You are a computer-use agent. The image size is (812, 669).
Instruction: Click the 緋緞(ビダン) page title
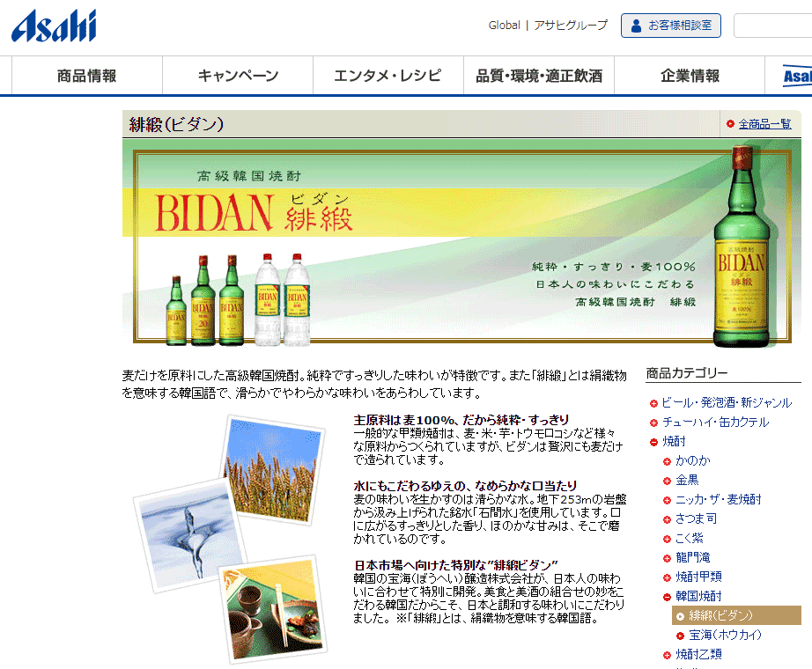coord(176,124)
